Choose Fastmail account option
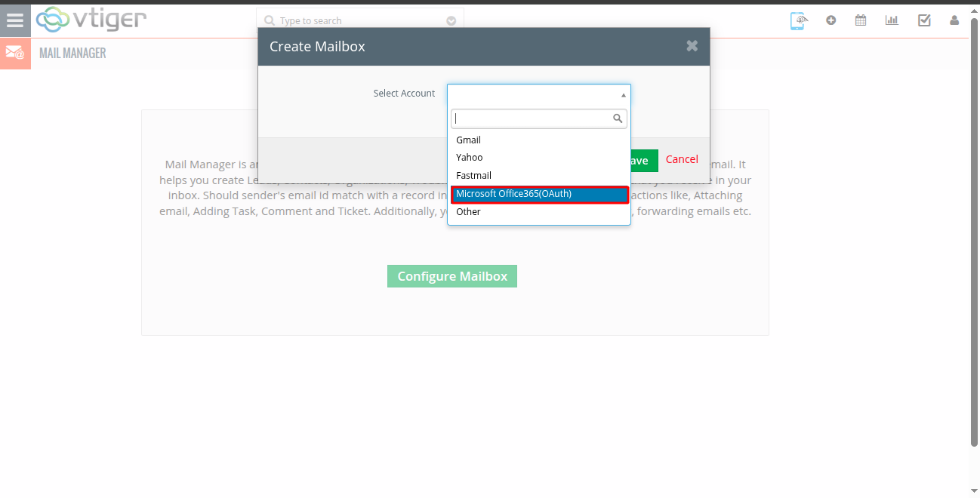Image resolution: width=980 pixels, height=498 pixels. coord(539,176)
